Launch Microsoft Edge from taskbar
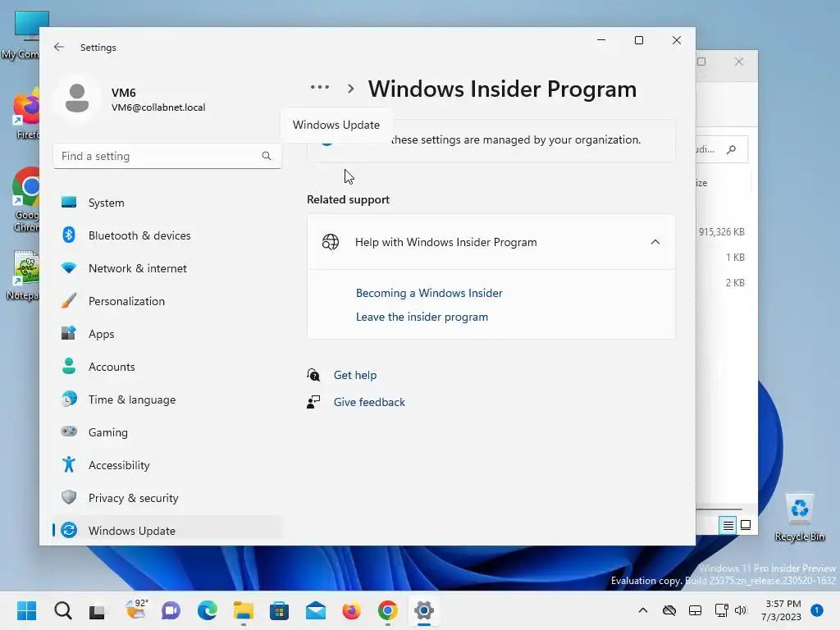Image resolution: width=840 pixels, height=630 pixels. [x=208, y=610]
